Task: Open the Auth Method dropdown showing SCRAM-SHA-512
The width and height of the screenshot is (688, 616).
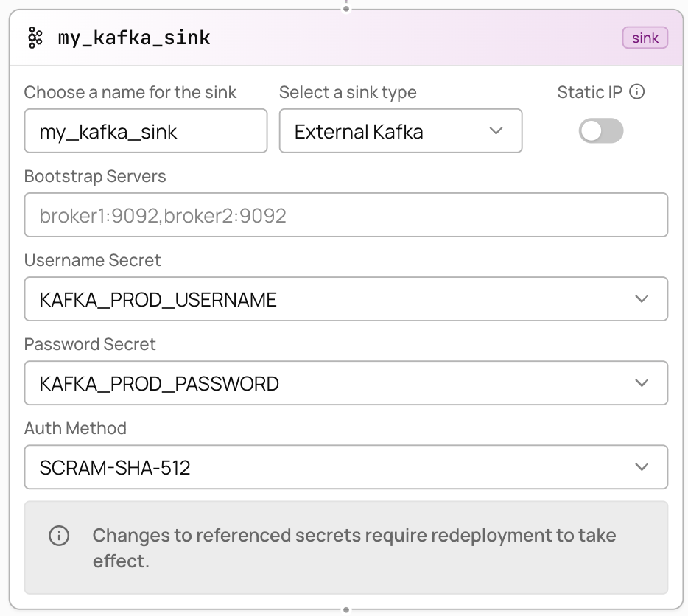Action: point(345,467)
